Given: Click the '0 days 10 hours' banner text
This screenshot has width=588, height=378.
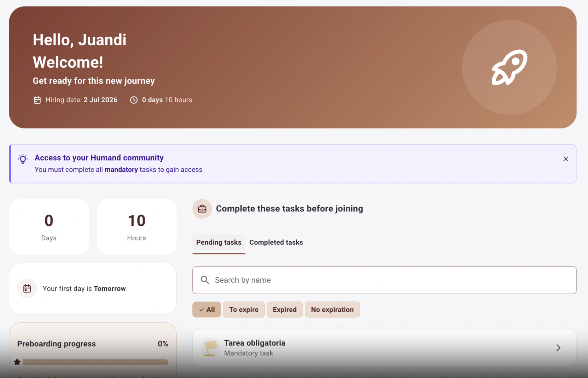Looking at the screenshot, I should tap(167, 100).
